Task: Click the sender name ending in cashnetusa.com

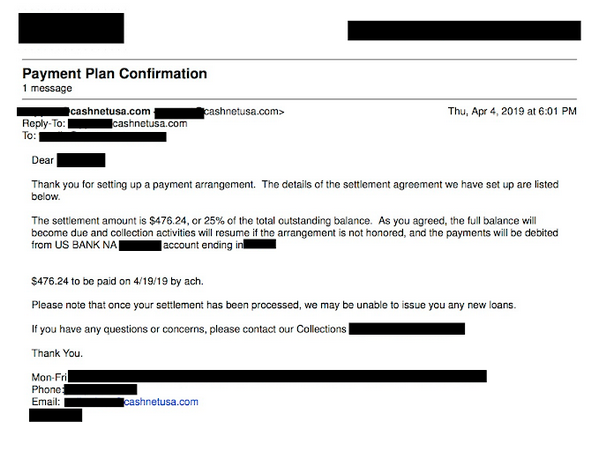Action: 110,111
